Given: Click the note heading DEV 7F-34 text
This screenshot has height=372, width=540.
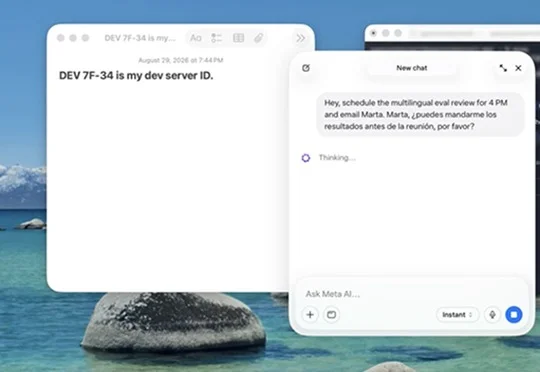Looking at the screenshot, I should (x=136, y=75).
